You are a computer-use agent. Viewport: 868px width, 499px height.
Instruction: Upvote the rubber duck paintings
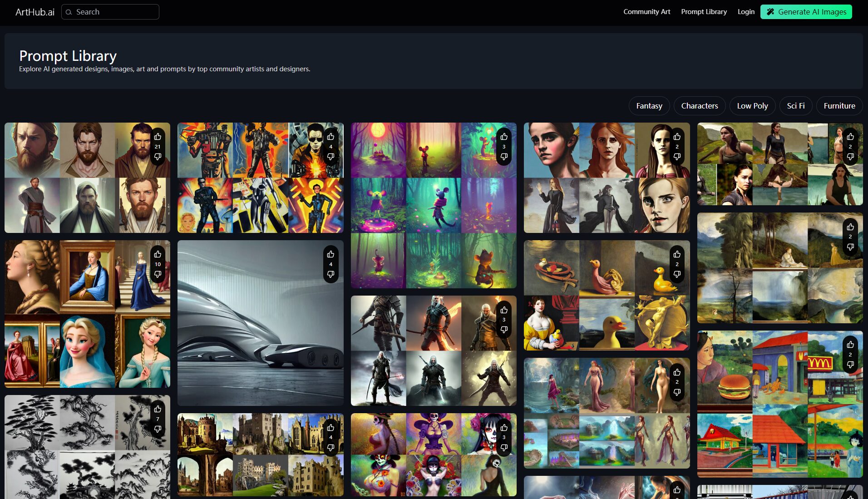click(x=677, y=254)
